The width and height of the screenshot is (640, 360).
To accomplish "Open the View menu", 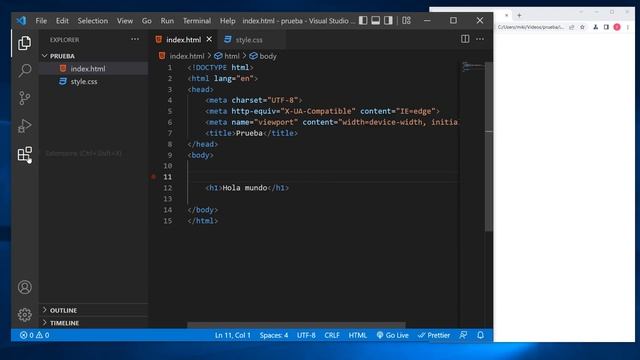I will [125, 21].
